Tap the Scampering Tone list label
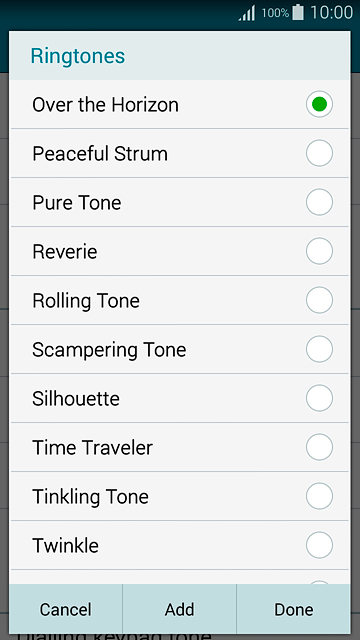 coord(109,350)
